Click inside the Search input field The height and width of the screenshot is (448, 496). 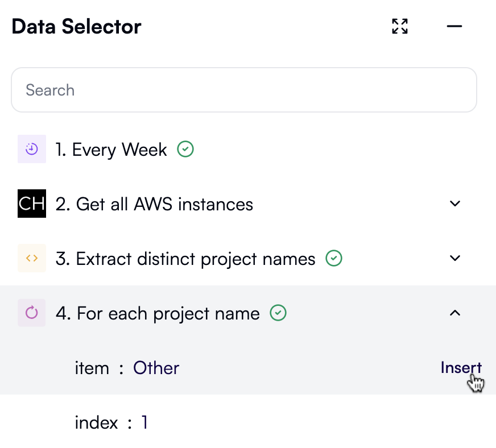[243, 89]
